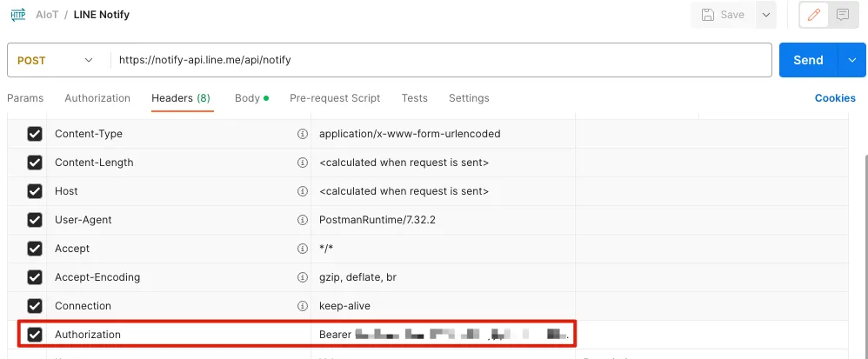The image size is (868, 359).
Task: Uncheck the Content-Type header checkbox
Action: click(x=35, y=134)
